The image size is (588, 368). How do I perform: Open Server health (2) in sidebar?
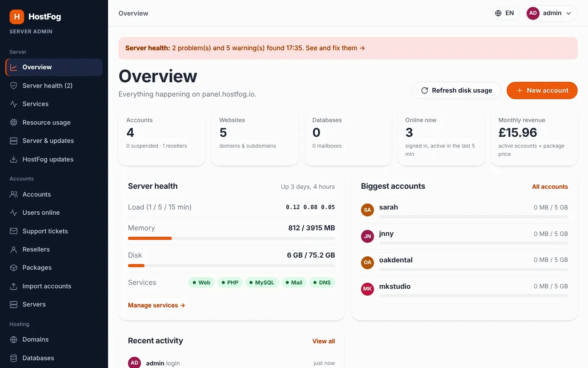[54, 86]
